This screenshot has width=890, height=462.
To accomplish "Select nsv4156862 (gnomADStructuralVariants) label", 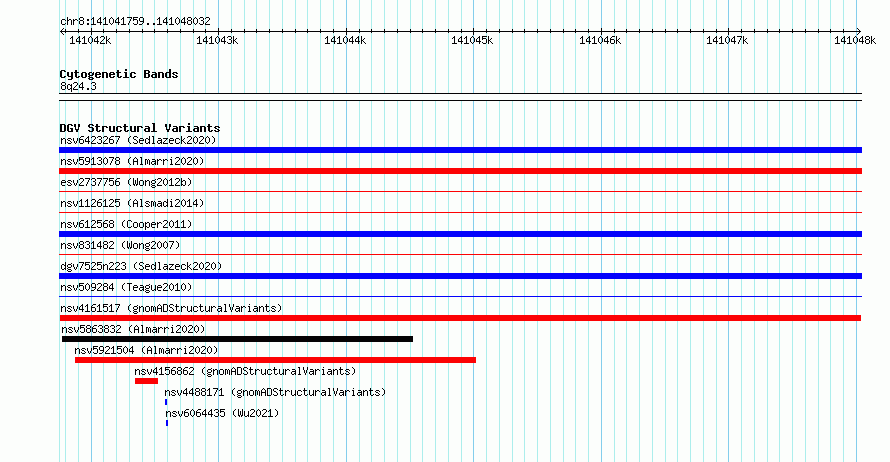I will pos(245,371).
